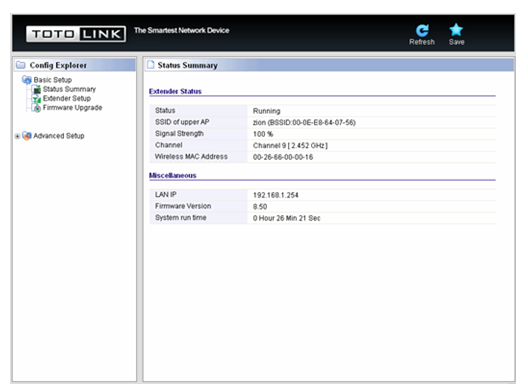Expand the Advanced Setup tree node
The image size is (528, 391).
coord(17,136)
